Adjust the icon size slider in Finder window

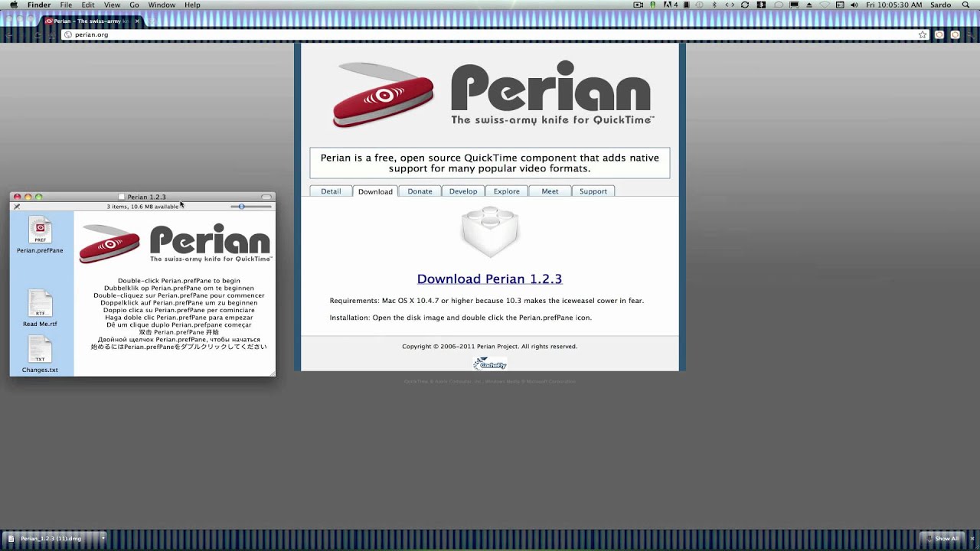[251, 207]
